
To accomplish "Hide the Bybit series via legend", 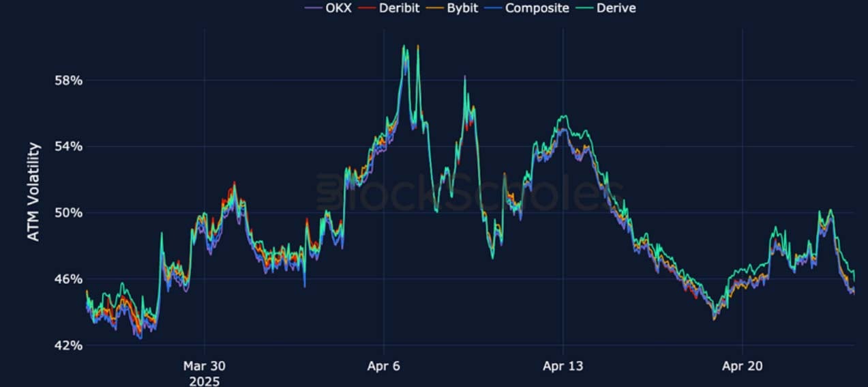I will (x=451, y=8).
